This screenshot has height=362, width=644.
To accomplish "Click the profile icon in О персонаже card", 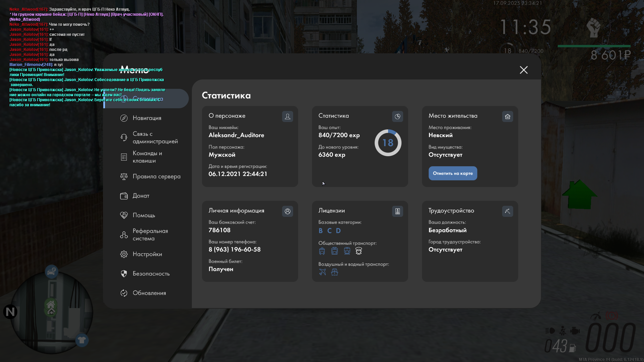I will tap(287, 116).
